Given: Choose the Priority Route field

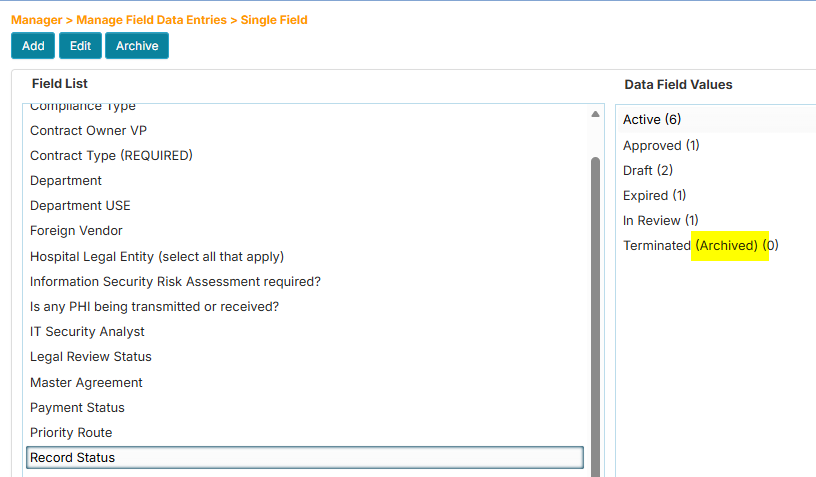Looking at the screenshot, I should pos(71,432).
